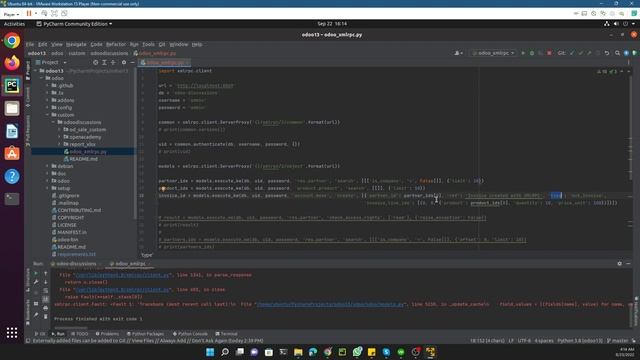The image size is (640, 360).
Task: Open the Python Console tab
Action: (x=190, y=334)
